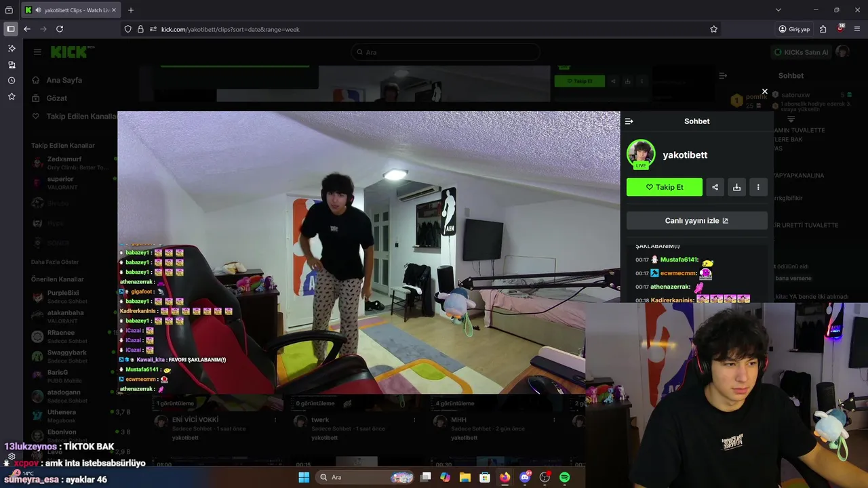Share the clip using share icon

715,187
